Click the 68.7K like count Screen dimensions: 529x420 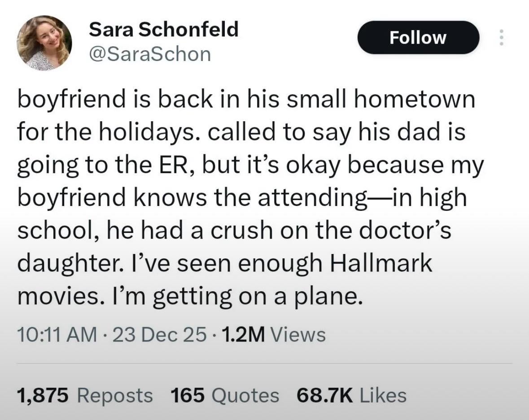324,395
